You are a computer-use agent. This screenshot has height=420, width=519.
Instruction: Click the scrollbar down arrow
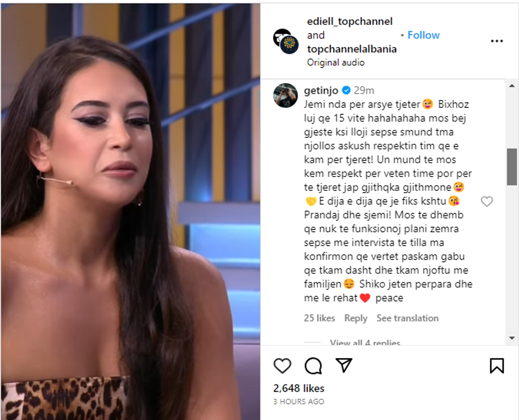point(512,338)
